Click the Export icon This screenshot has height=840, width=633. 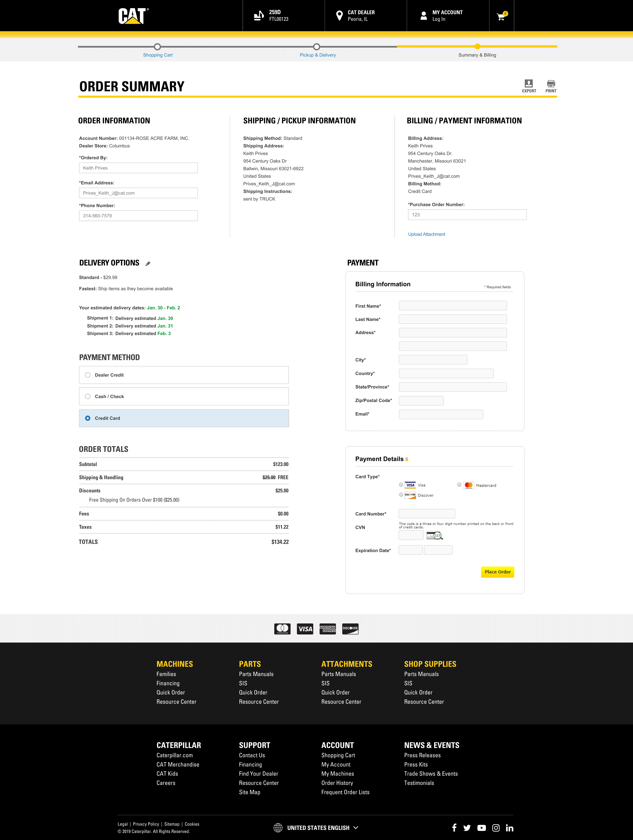529,84
